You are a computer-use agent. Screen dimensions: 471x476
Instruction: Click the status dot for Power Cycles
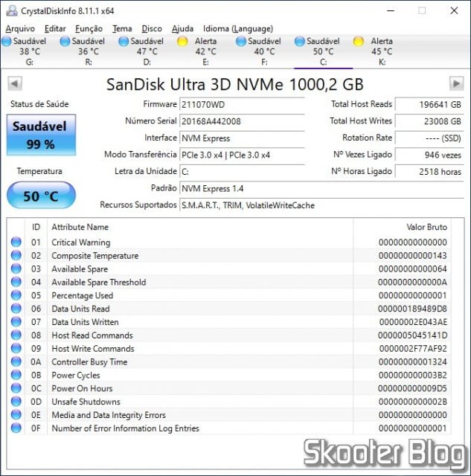coord(16,375)
